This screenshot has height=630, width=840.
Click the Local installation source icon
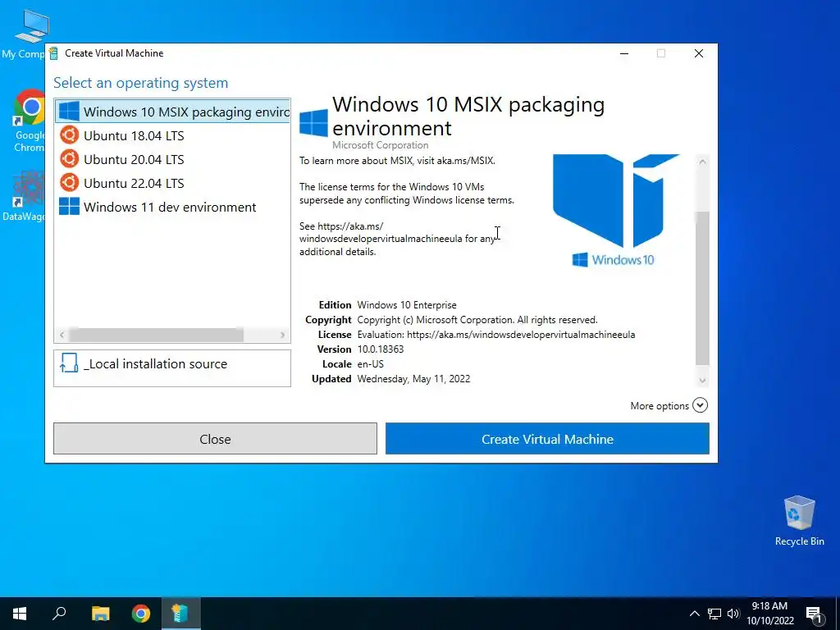coord(69,363)
